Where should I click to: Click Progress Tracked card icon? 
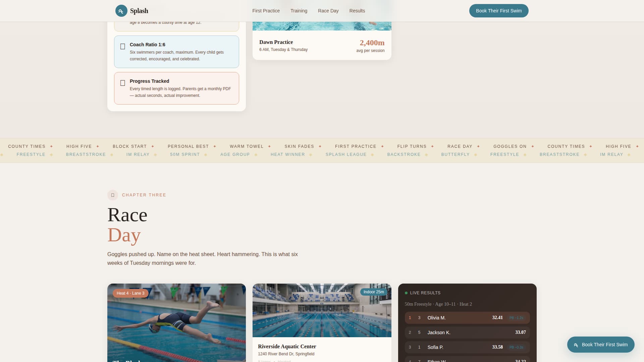click(x=123, y=83)
